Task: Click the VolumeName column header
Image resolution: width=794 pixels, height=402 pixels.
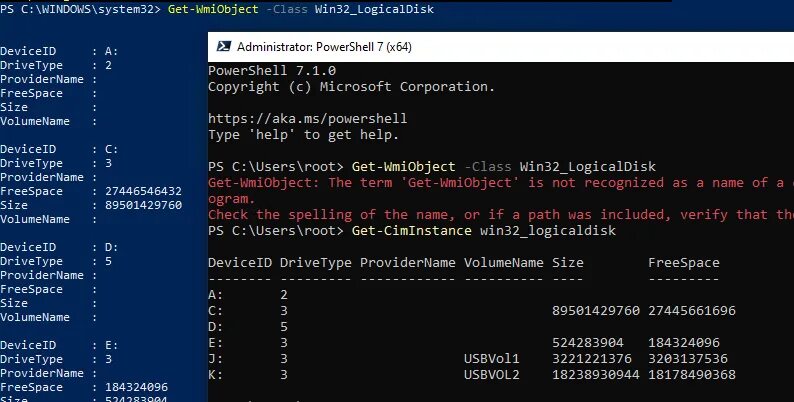Action: point(504,263)
